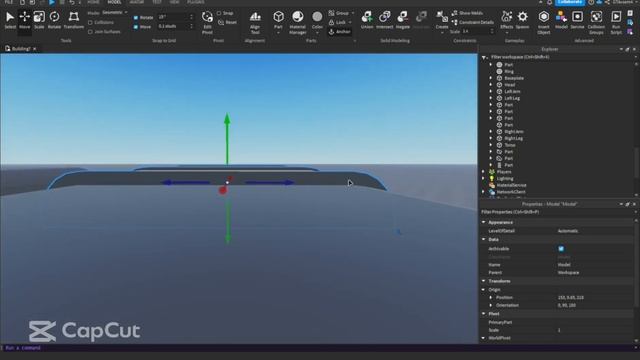Pick the Rotate tool
This screenshot has height=360, width=640.
[x=54, y=20]
